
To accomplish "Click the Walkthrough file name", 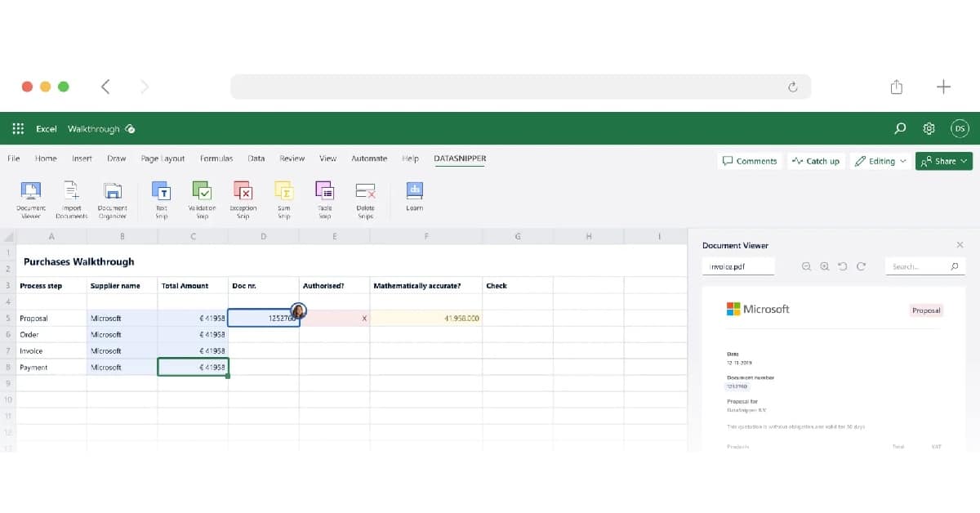I will click(x=93, y=129).
